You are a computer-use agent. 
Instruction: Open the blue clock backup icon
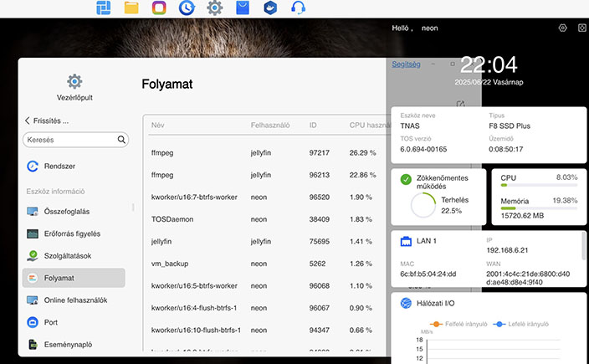(x=187, y=8)
